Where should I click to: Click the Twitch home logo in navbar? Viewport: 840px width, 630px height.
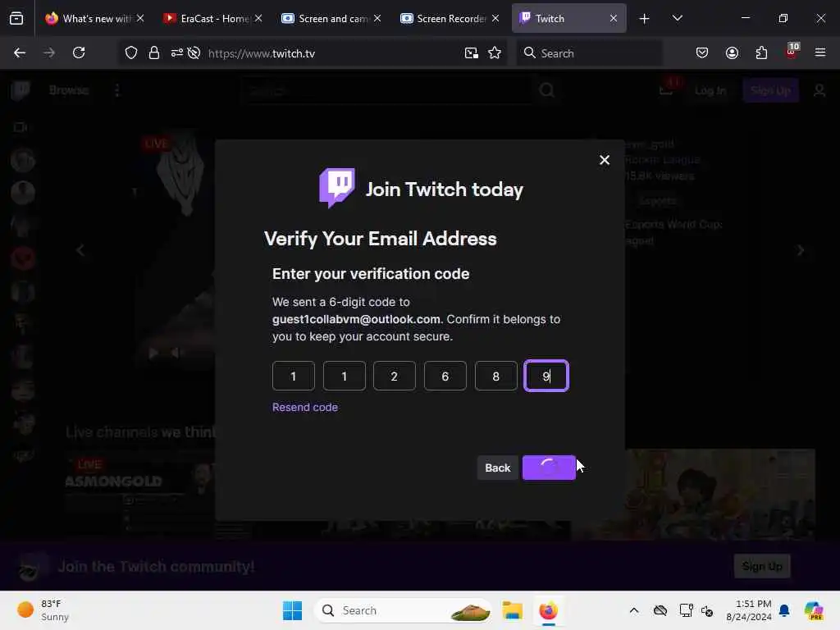21,90
